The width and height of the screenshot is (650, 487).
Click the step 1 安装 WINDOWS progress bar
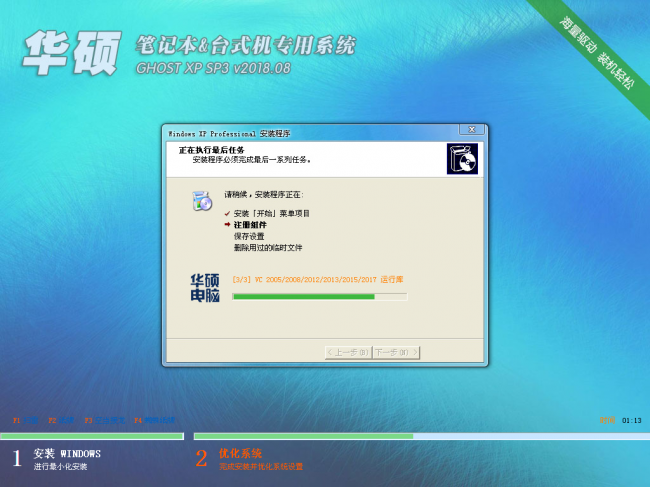point(92,436)
